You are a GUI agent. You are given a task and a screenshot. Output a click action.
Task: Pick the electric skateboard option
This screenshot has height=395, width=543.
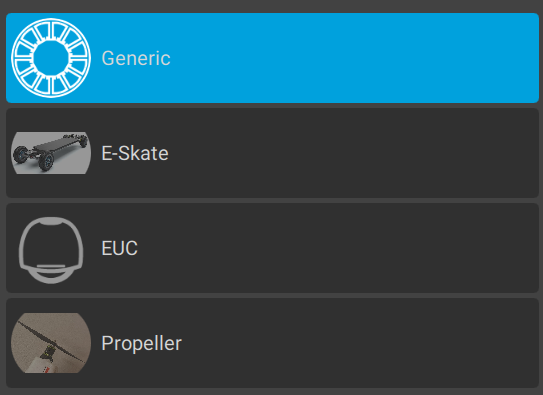click(273, 153)
